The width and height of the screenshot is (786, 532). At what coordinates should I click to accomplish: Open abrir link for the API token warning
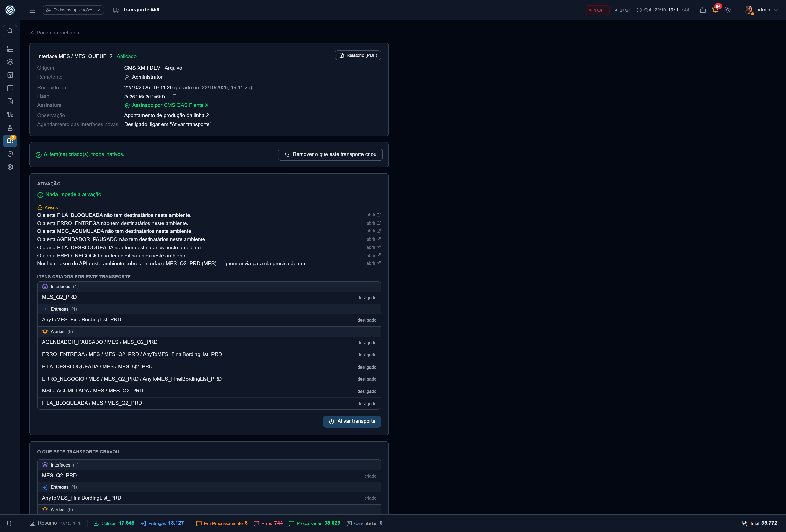click(373, 263)
